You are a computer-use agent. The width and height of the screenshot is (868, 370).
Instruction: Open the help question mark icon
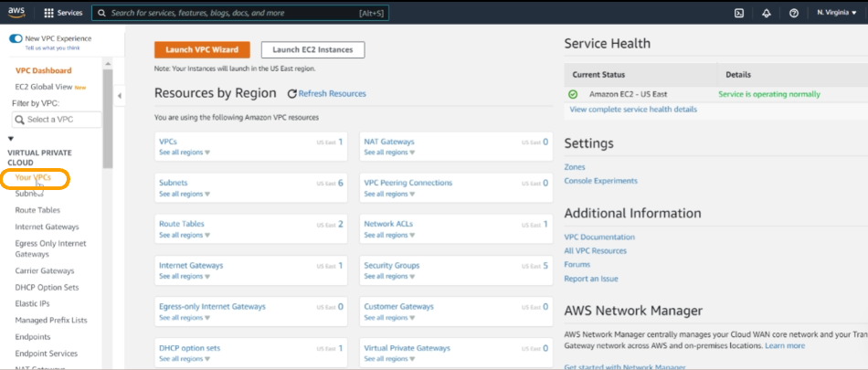pos(794,14)
